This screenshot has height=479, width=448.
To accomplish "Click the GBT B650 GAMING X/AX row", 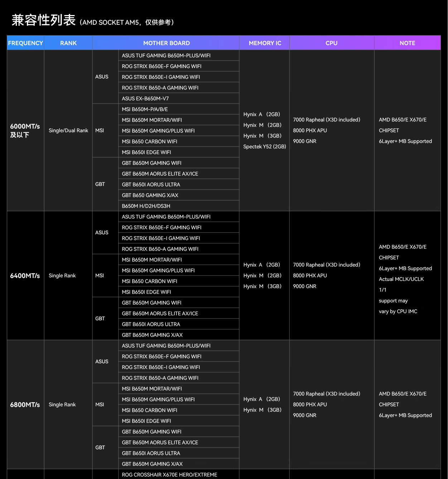I will point(179,195).
